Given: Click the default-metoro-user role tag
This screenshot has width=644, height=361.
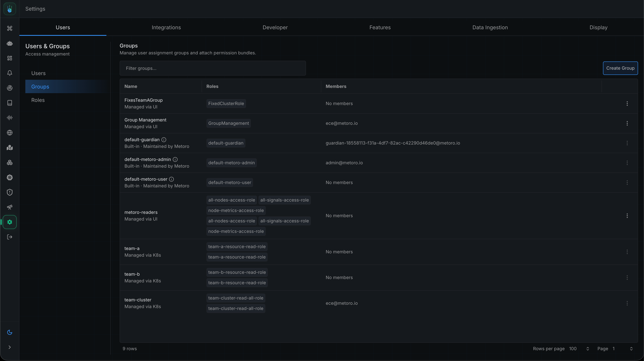Looking at the screenshot, I should (230, 182).
